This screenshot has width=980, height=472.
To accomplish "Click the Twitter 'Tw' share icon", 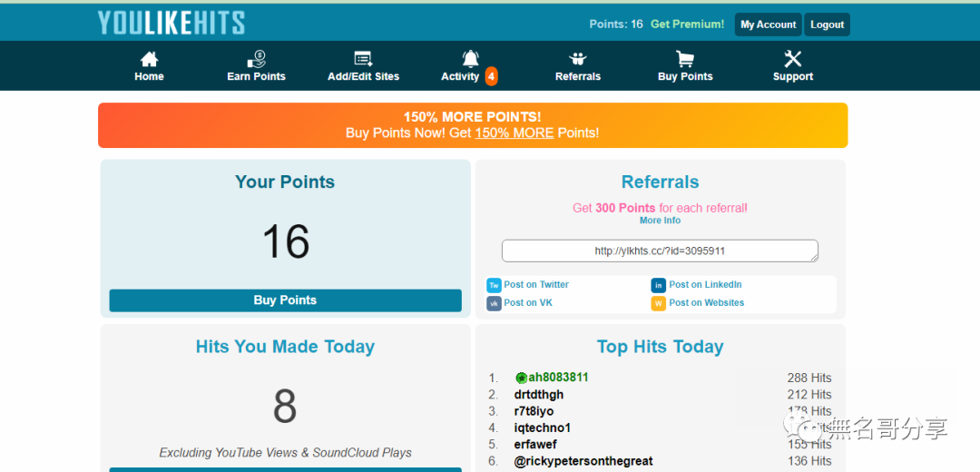I will click(494, 285).
